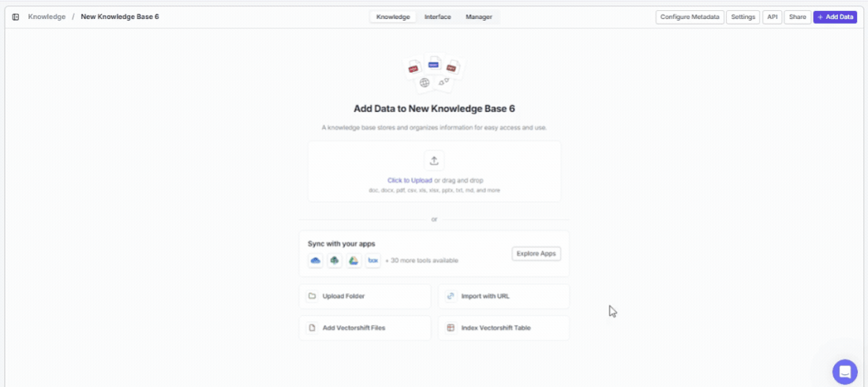Switch to the Interface tab

[438, 17]
